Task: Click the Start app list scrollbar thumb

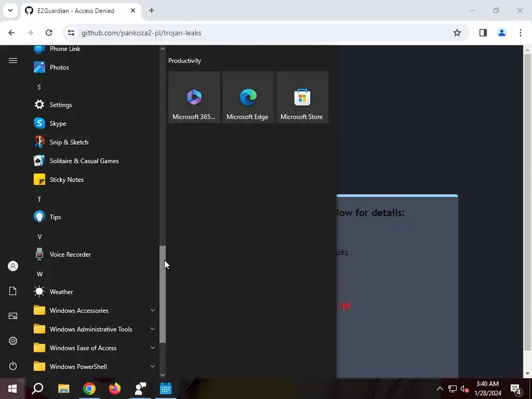Action: click(163, 294)
